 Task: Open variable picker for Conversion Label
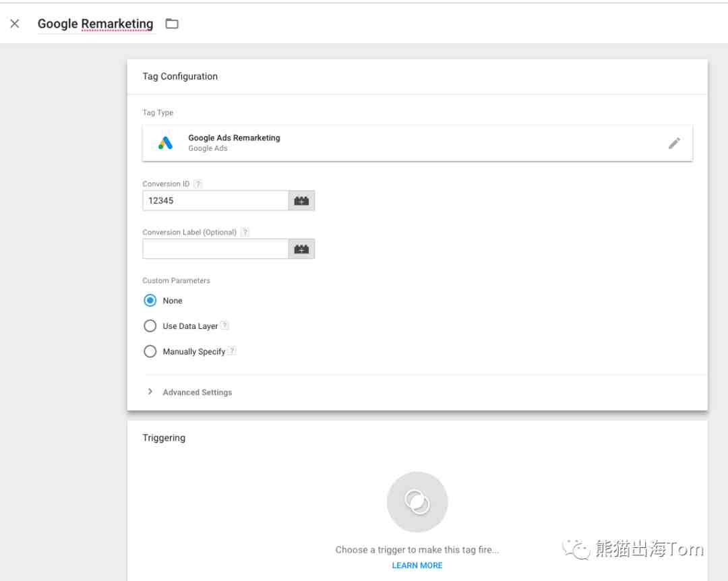pos(301,249)
